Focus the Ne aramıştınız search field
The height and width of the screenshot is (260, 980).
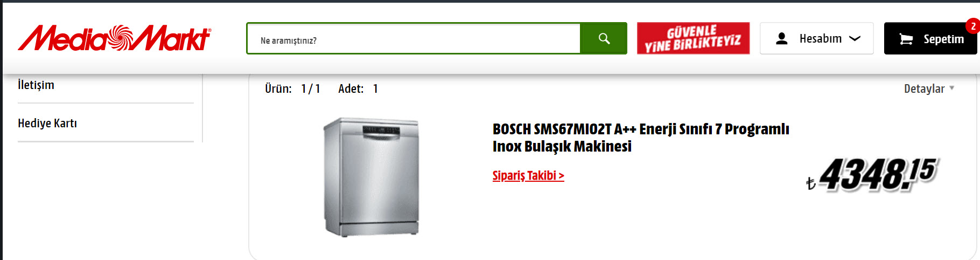414,38
